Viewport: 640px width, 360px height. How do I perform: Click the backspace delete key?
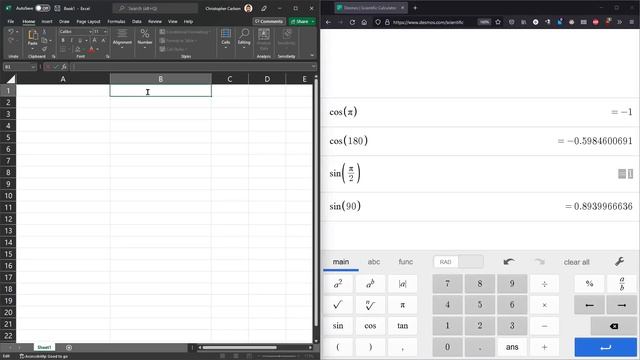point(613,326)
